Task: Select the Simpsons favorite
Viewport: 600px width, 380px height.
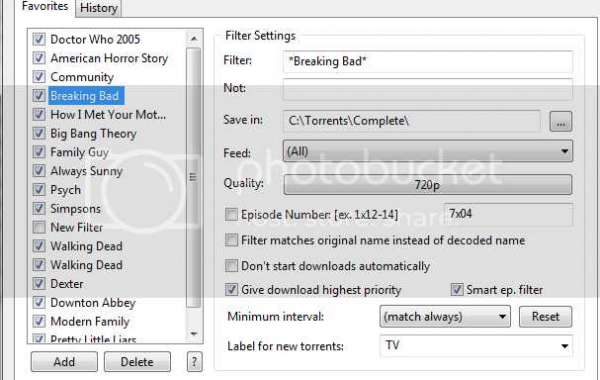Action: (x=76, y=209)
